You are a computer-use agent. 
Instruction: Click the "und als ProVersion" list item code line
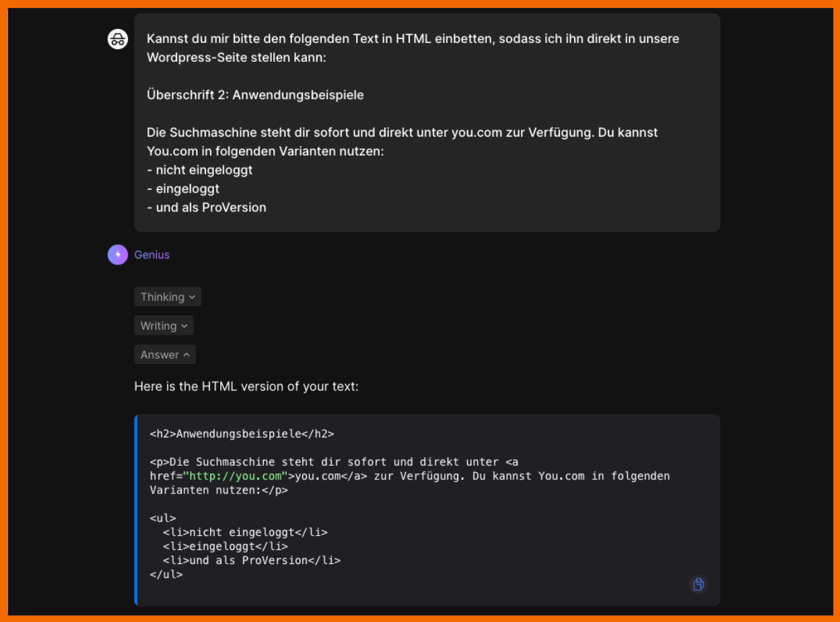pos(252,560)
